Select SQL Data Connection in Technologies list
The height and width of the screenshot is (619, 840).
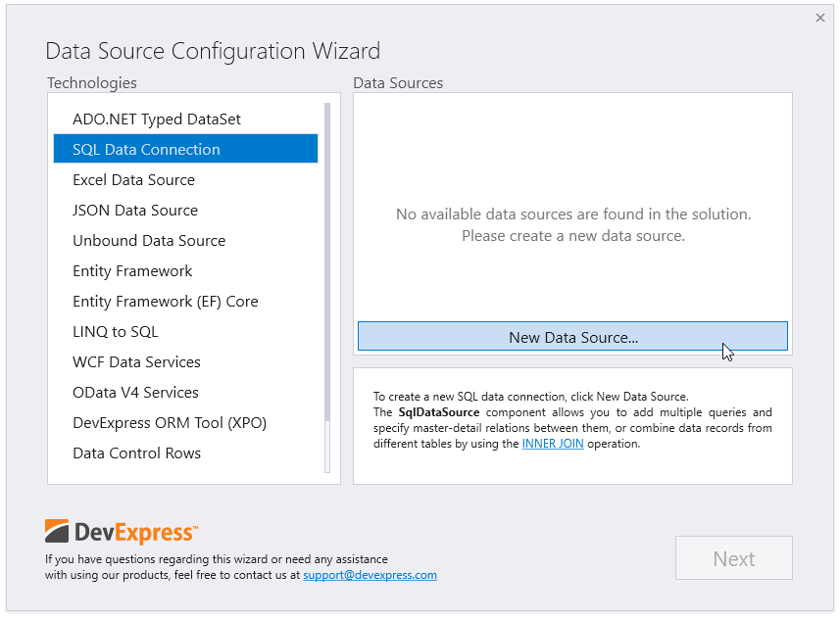point(185,149)
